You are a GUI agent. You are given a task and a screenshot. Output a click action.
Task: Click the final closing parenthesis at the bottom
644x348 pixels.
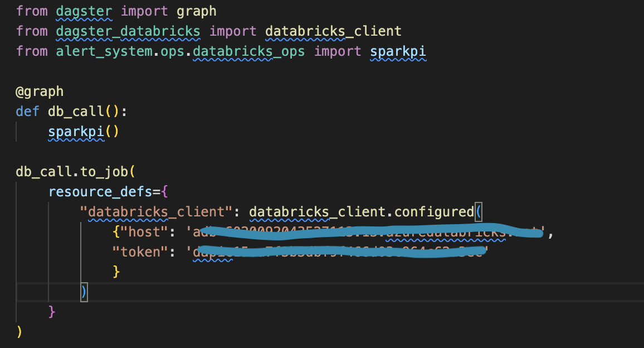pyautogui.click(x=18, y=332)
